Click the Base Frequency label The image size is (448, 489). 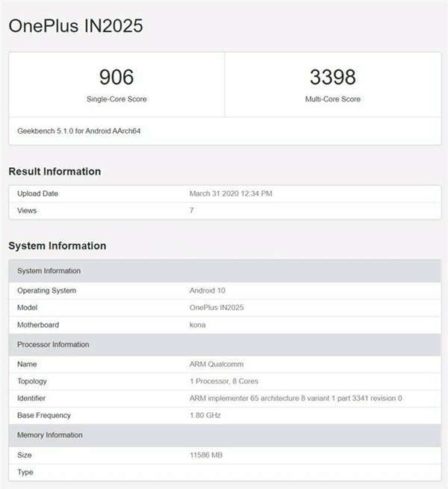(x=44, y=415)
